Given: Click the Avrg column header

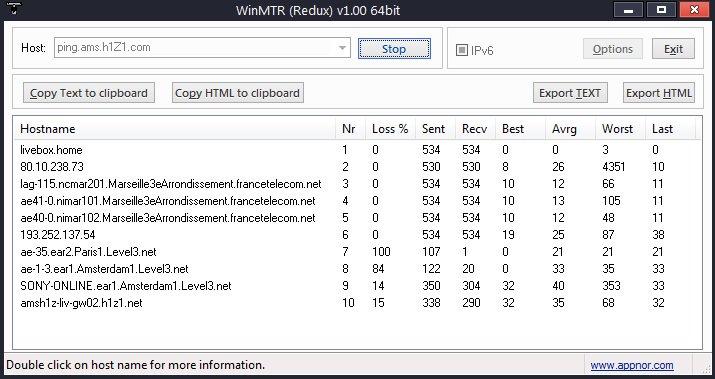Looking at the screenshot, I should (x=570, y=129).
